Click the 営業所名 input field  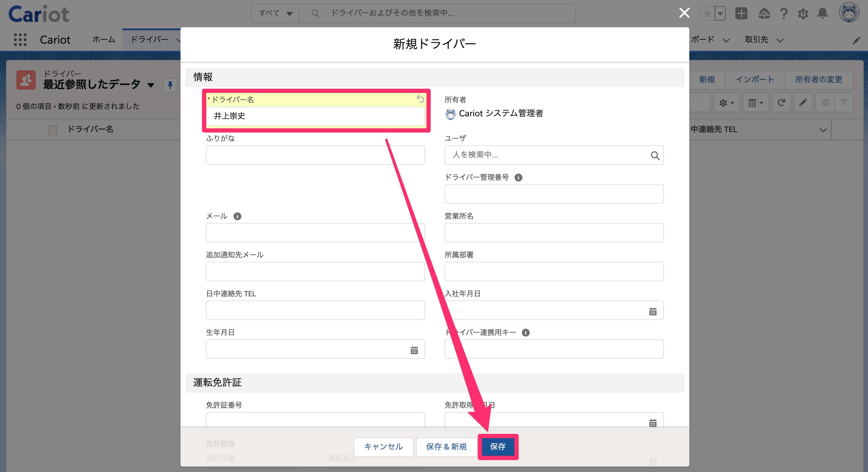pos(554,233)
